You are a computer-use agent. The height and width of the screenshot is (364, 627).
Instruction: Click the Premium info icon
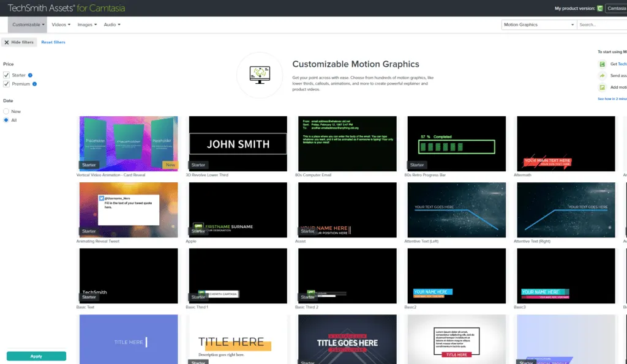(x=34, y=84)
